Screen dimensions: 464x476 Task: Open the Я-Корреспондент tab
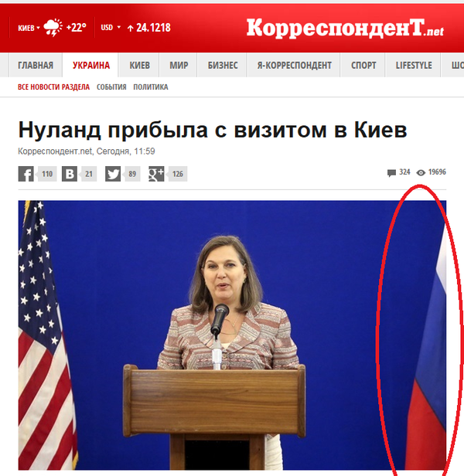pos(294,65)
